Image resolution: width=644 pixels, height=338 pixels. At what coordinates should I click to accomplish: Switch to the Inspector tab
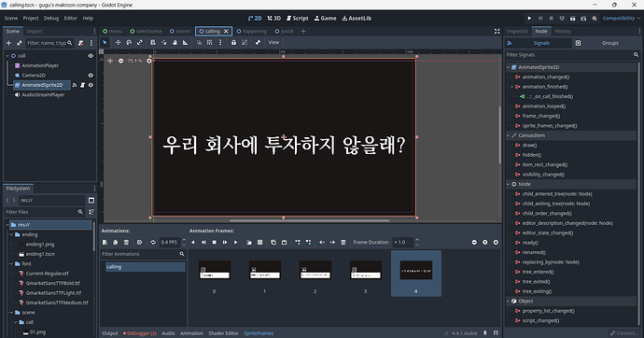click(517, 31)
